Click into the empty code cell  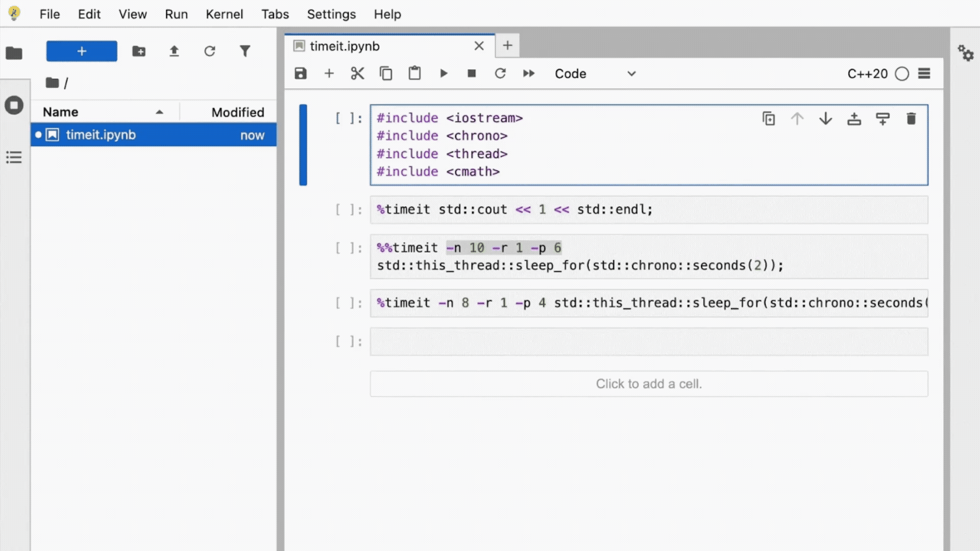649,341
